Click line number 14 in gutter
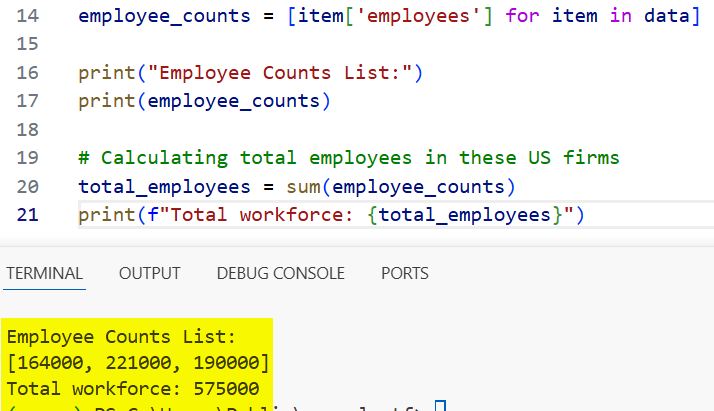The image size is (714, 411). pyautogui.click(x=28, y=16)
